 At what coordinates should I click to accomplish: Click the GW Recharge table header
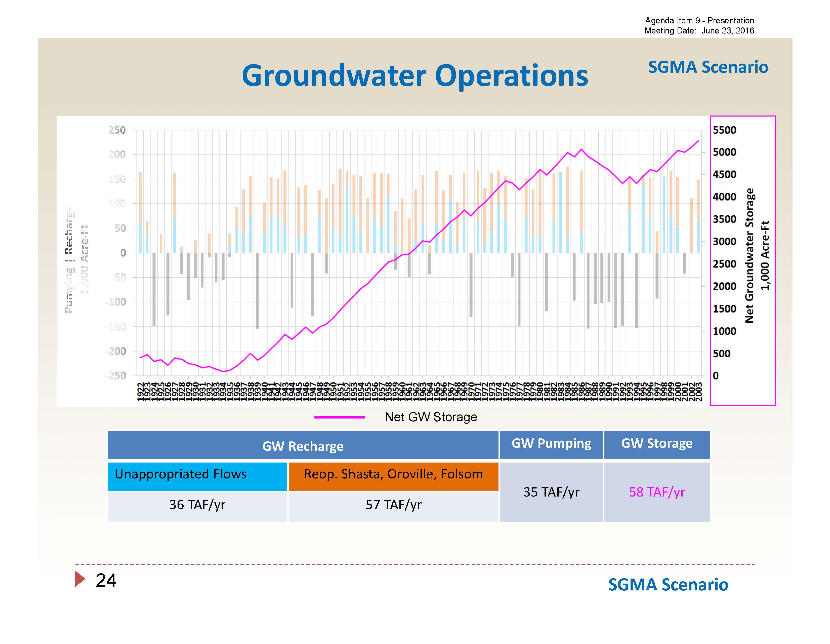[x=303, y=445]
